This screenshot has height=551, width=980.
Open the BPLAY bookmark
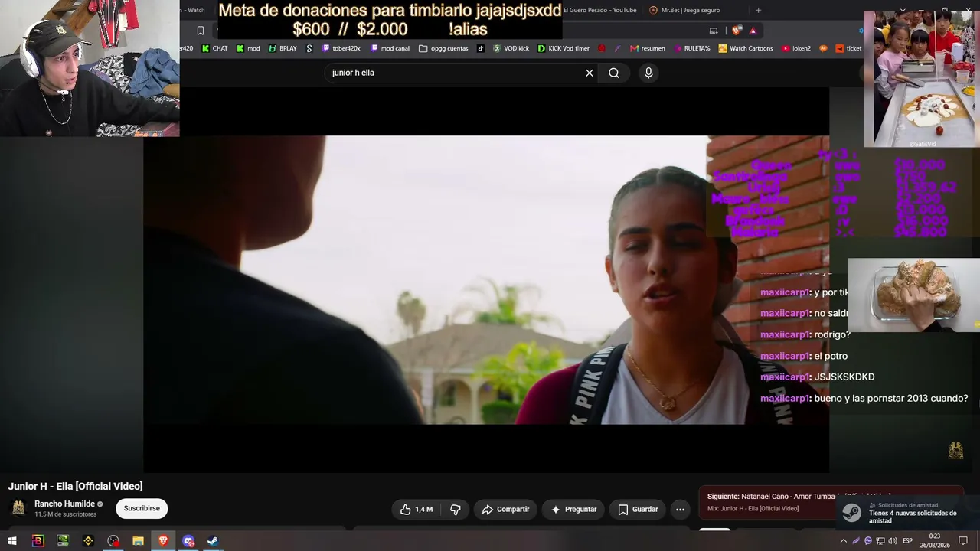click(283, 48)
